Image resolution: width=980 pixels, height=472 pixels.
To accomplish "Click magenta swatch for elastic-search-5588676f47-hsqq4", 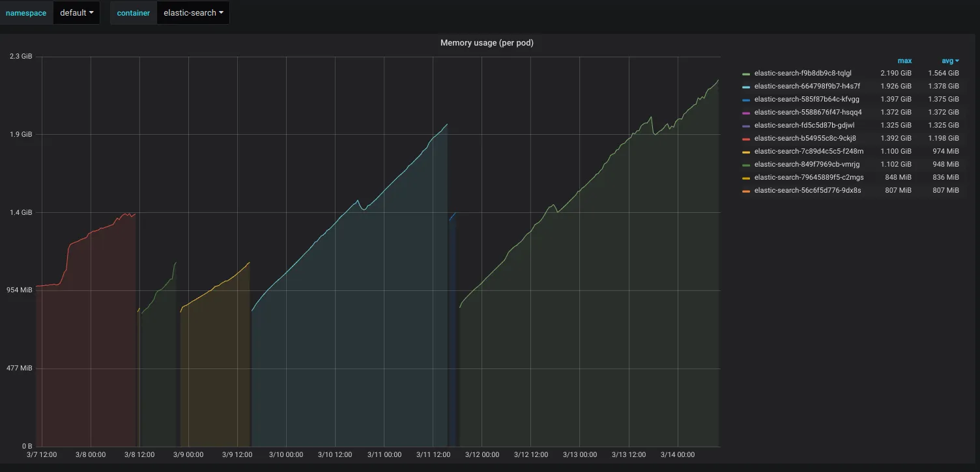I will coord(746,113).
